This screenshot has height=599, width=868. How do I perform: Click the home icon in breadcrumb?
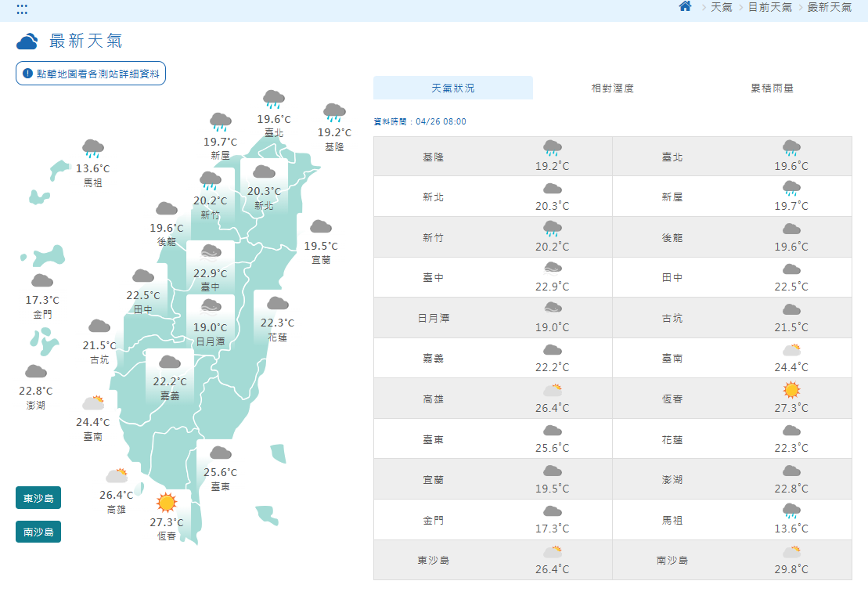[x=685, y=7]
